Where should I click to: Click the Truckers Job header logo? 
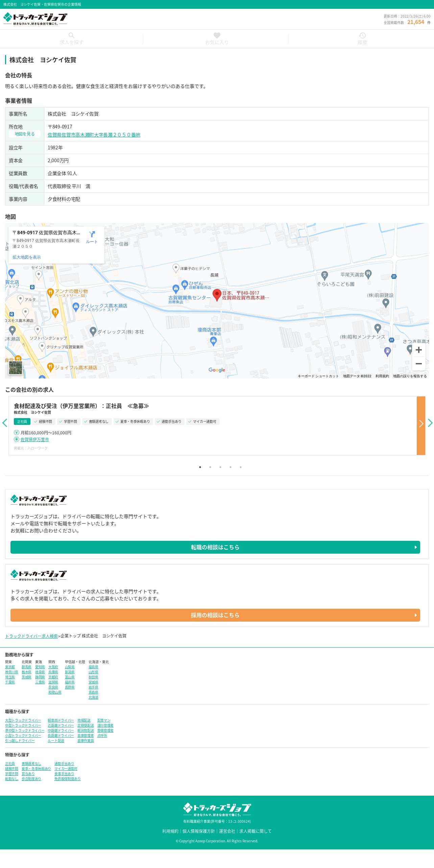pos(35,19)
